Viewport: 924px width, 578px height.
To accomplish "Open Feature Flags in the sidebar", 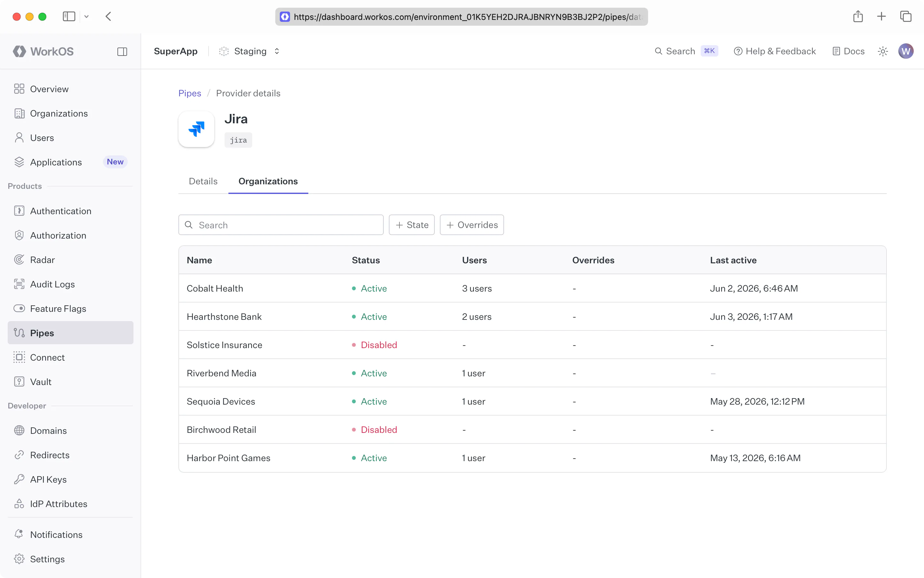I will [71, 309].
